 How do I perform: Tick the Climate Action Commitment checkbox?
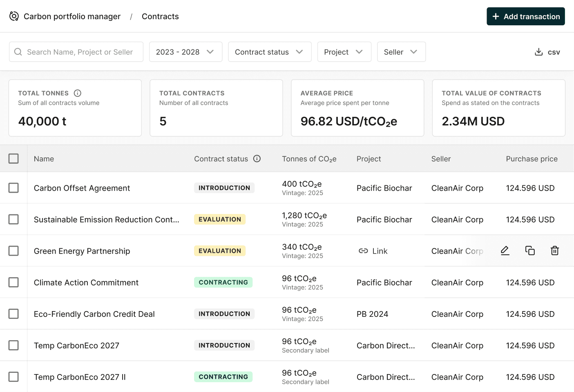tap(13, 282)
